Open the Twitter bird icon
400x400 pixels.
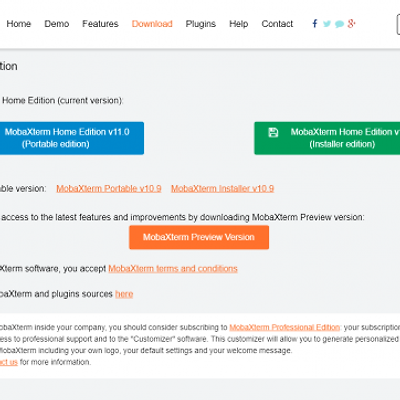click(327, 24)
